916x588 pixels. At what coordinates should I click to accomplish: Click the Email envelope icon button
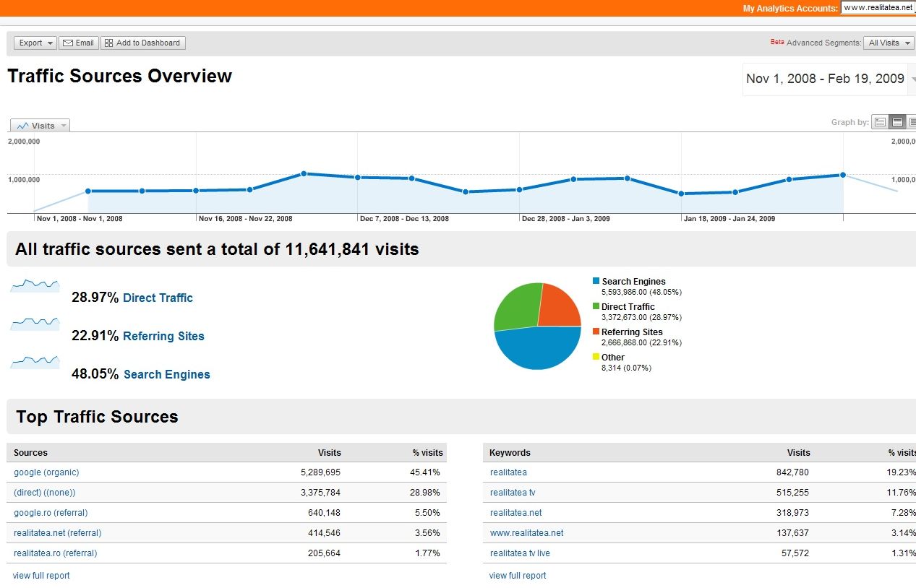tap(68, 43)
